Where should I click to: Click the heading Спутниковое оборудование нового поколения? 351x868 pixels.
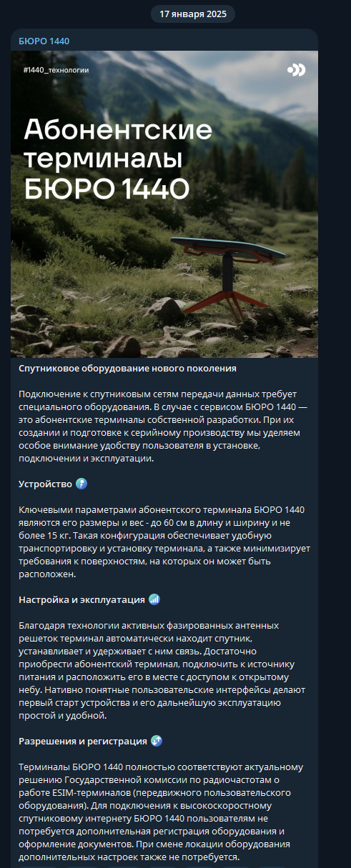pos(127,369)
